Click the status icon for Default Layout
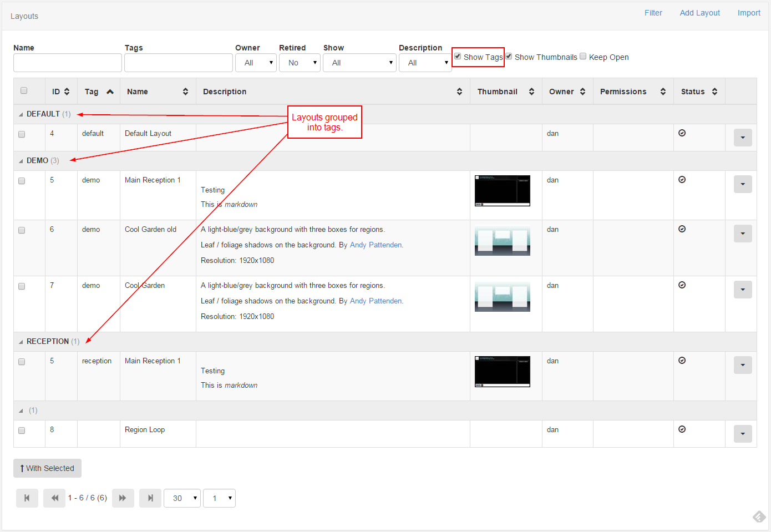 pyautogui.click(x=682, y=133)
